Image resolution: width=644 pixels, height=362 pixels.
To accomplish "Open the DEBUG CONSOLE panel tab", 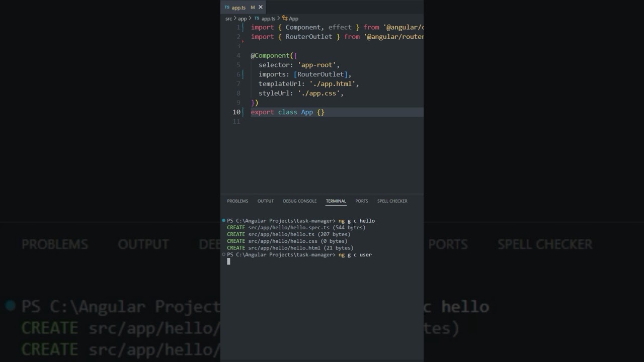I will [300, 201].
